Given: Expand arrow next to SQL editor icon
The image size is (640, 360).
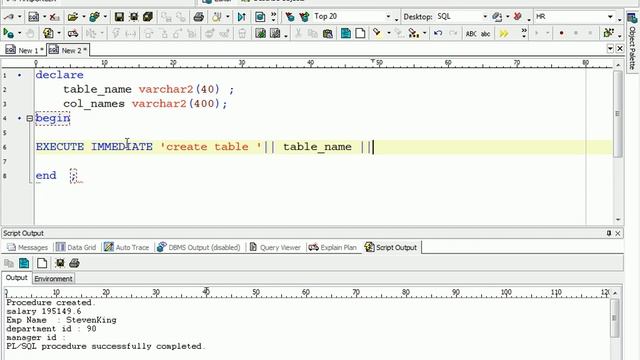Looking at the screenshot, I should (44, 17).
